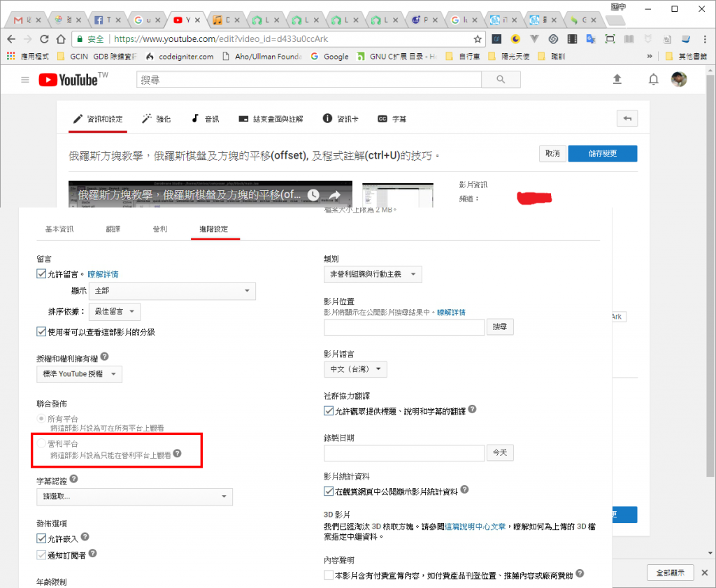Image resolution: width=716 pixels, height=588 pixels.
Task: Open the 結束畫面與註解 tab
Action: (x=271, y=119)
